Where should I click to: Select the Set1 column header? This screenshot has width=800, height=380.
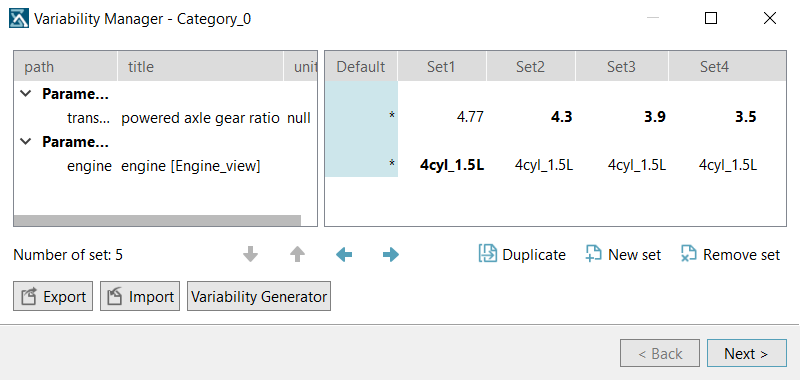442,66
